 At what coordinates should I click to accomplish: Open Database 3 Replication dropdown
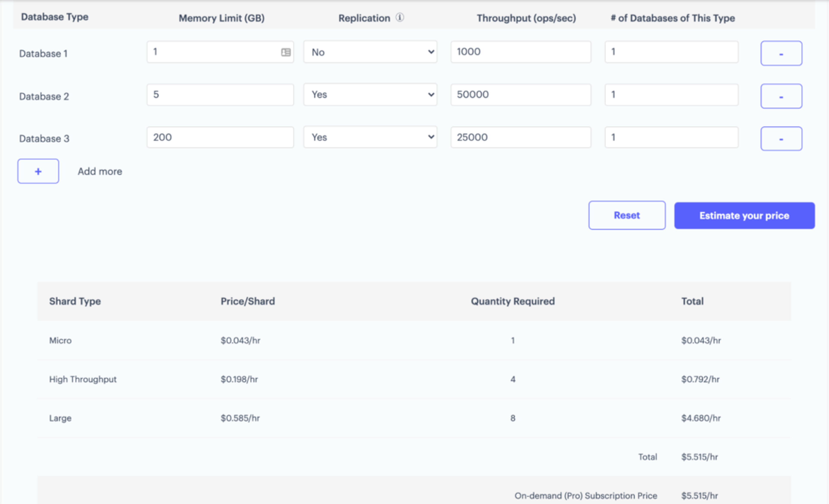click(370, 137)
